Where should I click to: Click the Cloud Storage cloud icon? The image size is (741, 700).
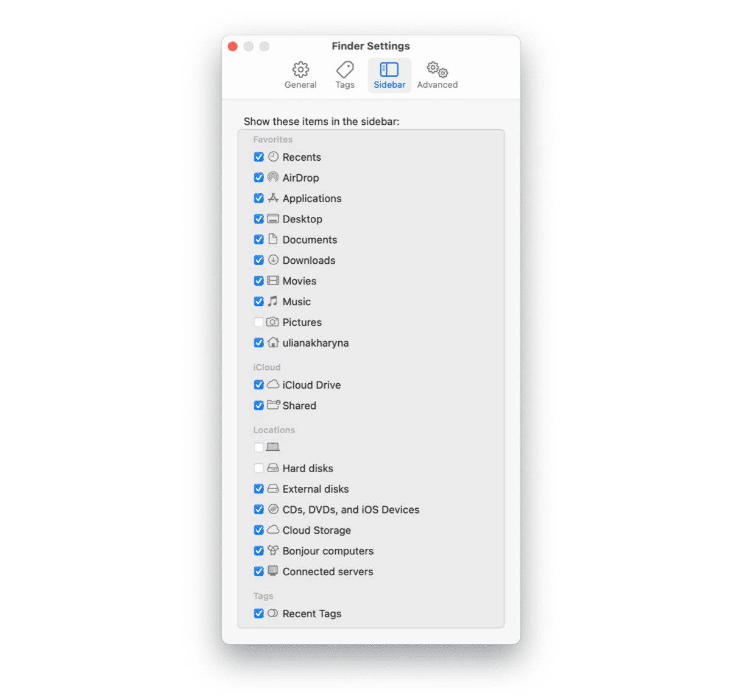(x=273, y=529)
